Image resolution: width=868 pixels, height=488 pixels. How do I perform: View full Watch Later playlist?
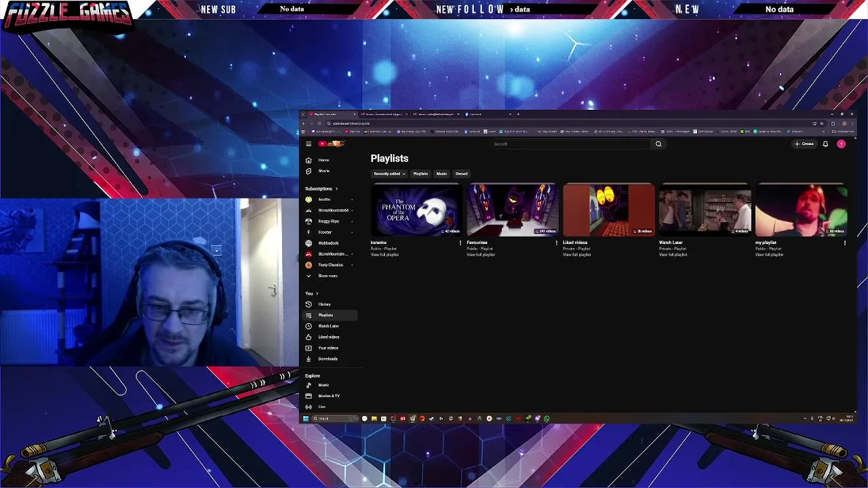pos(673,254)
